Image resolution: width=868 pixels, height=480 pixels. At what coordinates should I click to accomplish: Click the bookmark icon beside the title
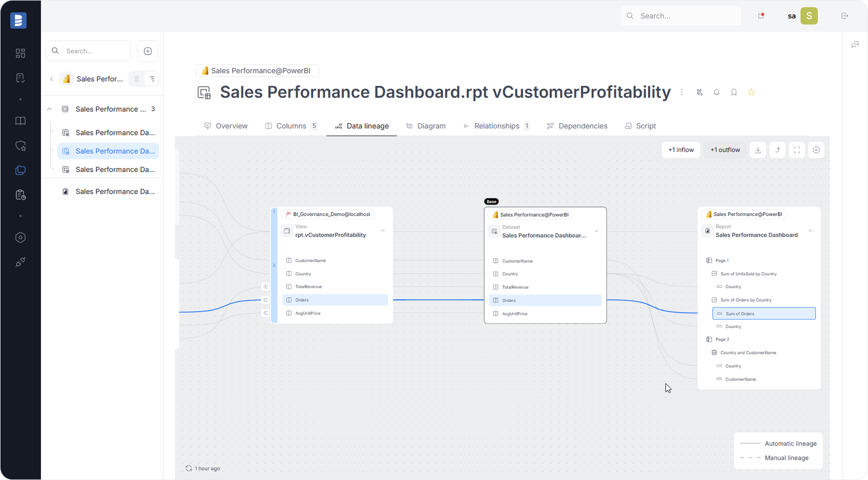[734, 92]
